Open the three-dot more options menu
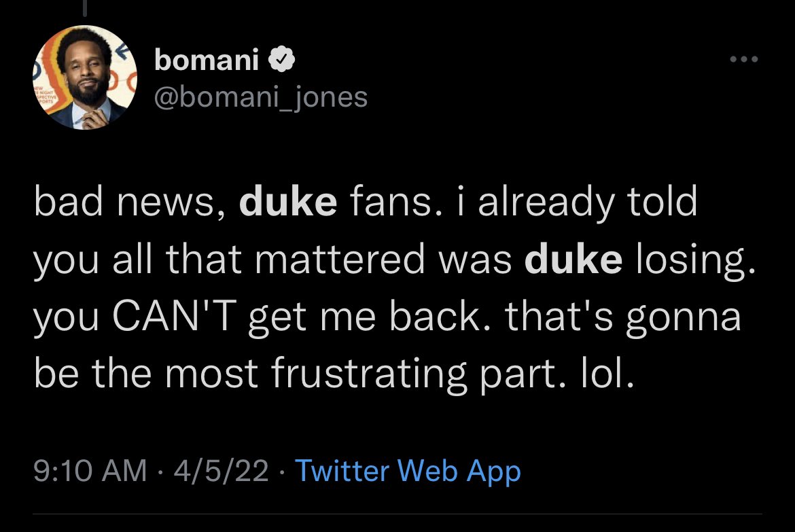The height and width of the screenshot is (532, 795). (744, 59)
